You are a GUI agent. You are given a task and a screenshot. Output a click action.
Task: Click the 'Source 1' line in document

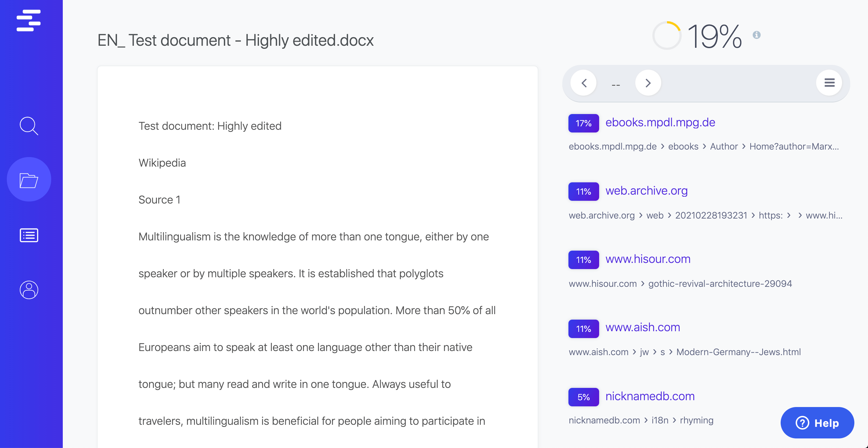click(x=159, y=200)
